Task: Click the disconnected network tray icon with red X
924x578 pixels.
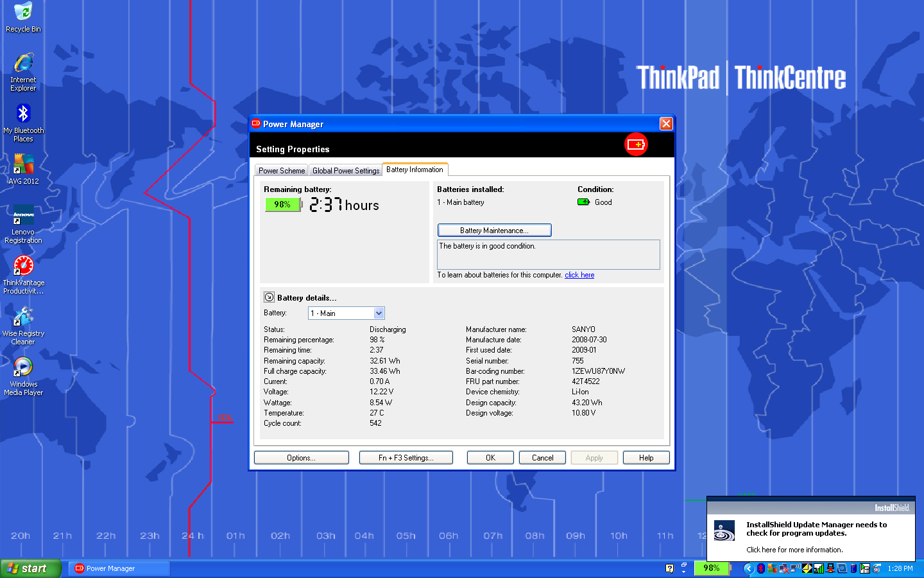Action: tap(783, 568)
